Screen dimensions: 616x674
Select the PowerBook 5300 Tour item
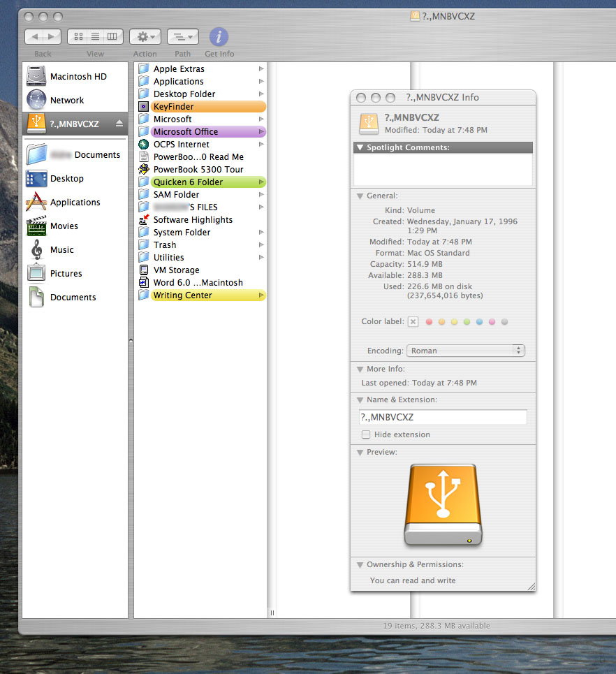tap(202, 169)
